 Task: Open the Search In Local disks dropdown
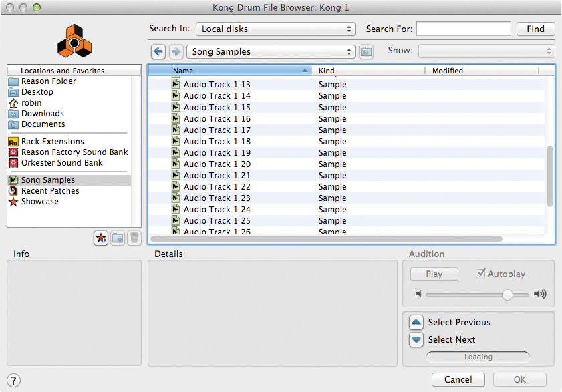pyautogui.click(x=275, y=29)
